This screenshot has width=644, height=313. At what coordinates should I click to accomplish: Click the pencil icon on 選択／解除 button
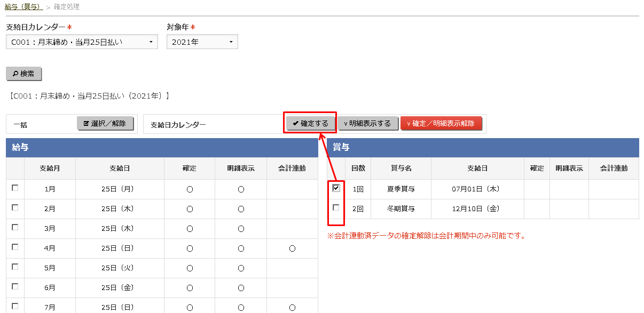click(x=86, y=123)
